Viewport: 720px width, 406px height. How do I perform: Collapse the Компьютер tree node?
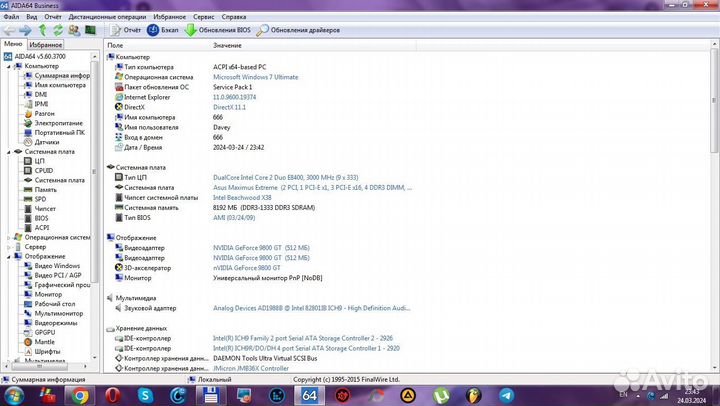8,67
